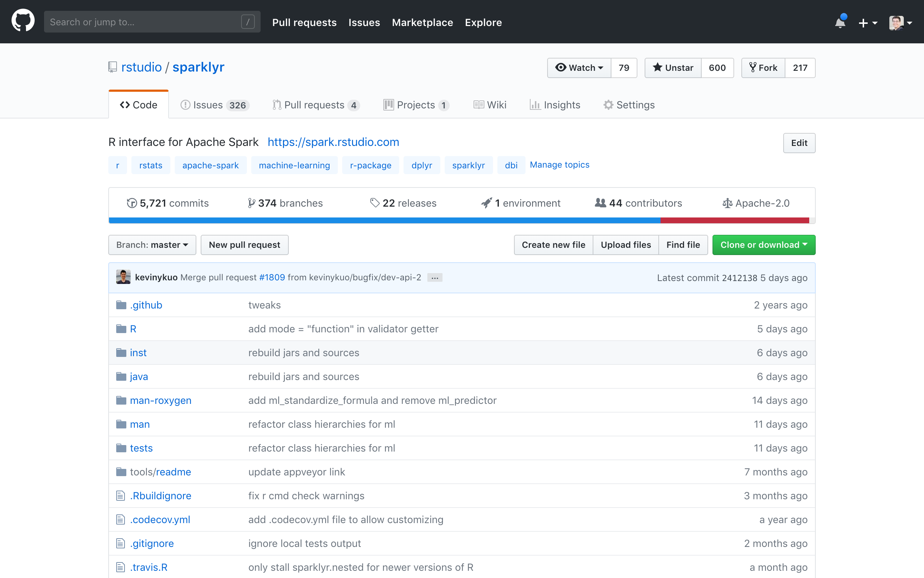Open the Branch: master dropdown
Screen dimensions: 924x578
152,245
